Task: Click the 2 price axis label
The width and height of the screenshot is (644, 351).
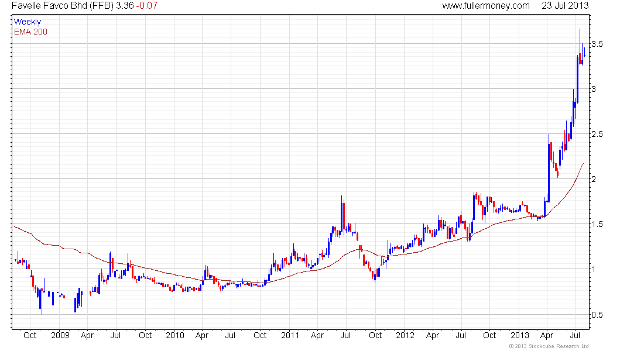Action: coord(594,179)
